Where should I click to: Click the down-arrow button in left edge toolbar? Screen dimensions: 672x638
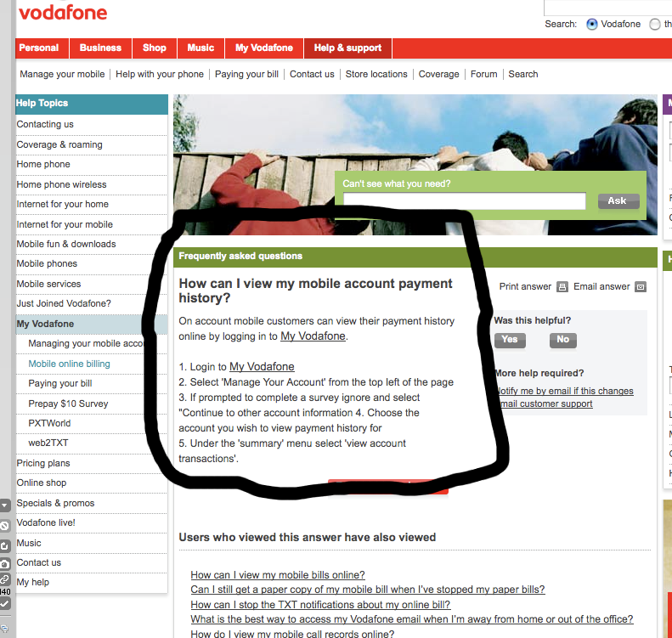click(x=4, y=506)
